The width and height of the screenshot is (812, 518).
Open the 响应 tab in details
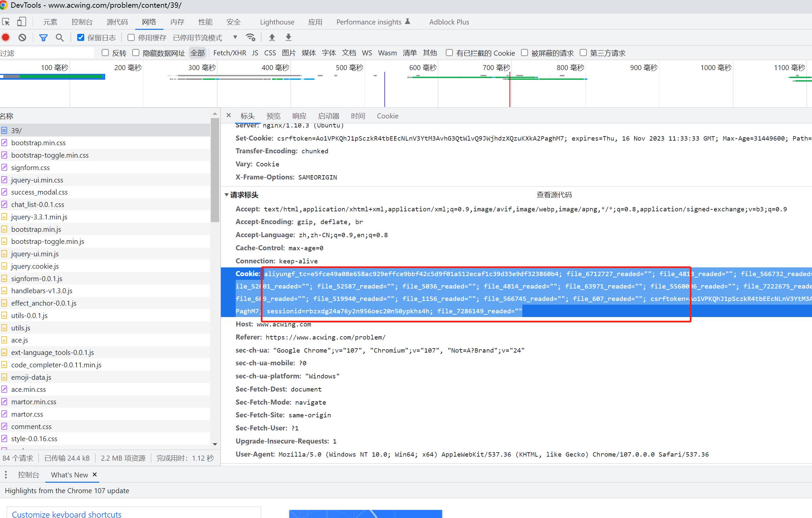[x=299, y=116]
